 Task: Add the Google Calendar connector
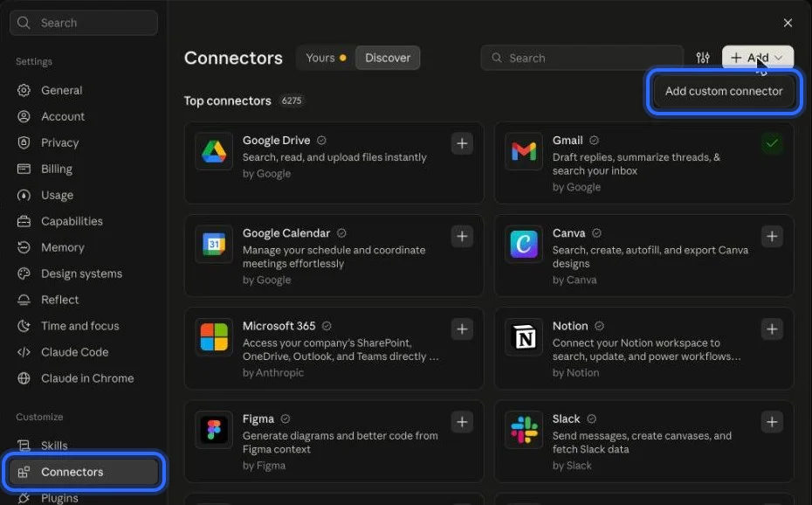(x=462, y=236)
